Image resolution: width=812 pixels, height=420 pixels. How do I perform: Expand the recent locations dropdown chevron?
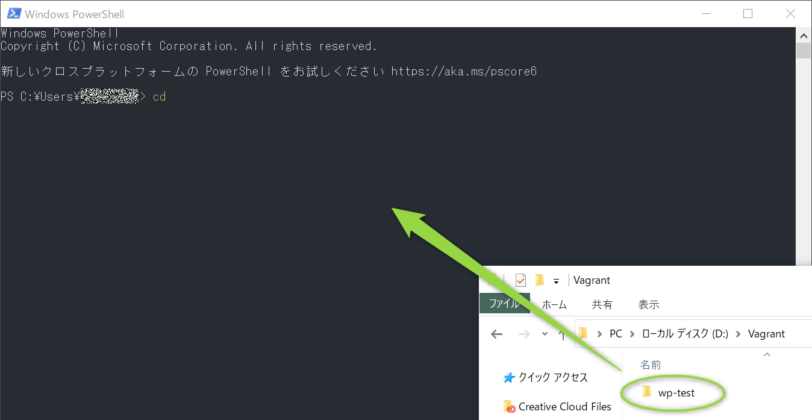coord(544,334)
